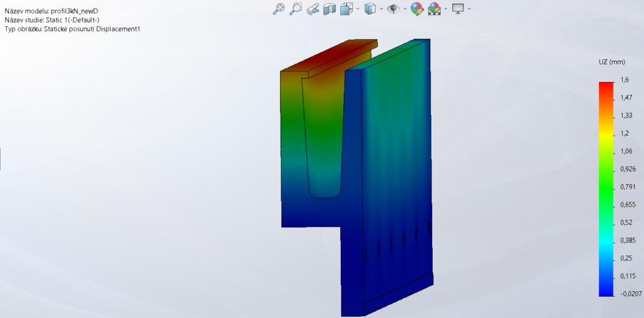This screenshot has width=644, height=318.
Task: Expand the View Settings dropdown arrow
Action: [x=469, y=9]
